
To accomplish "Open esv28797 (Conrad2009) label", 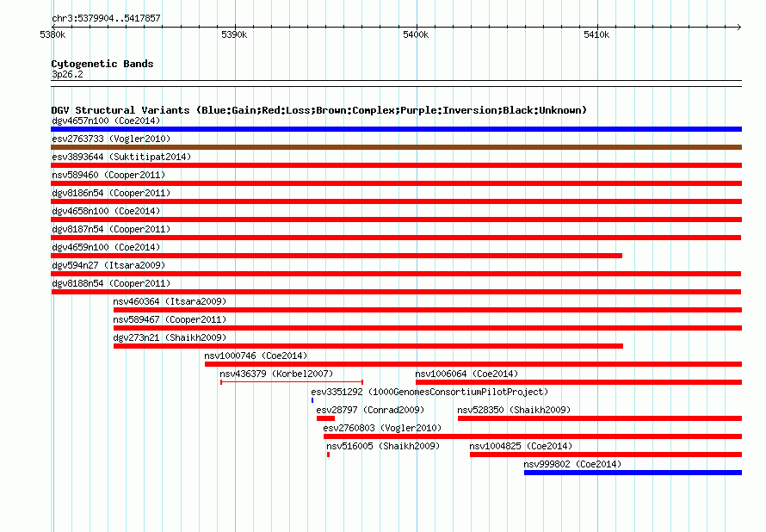I will pos(370,410).
